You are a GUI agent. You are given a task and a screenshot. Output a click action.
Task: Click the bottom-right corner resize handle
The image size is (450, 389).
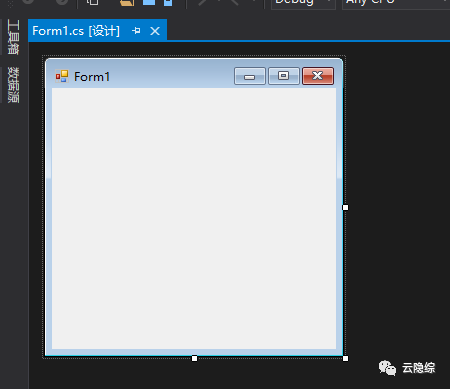pos(345,358)
